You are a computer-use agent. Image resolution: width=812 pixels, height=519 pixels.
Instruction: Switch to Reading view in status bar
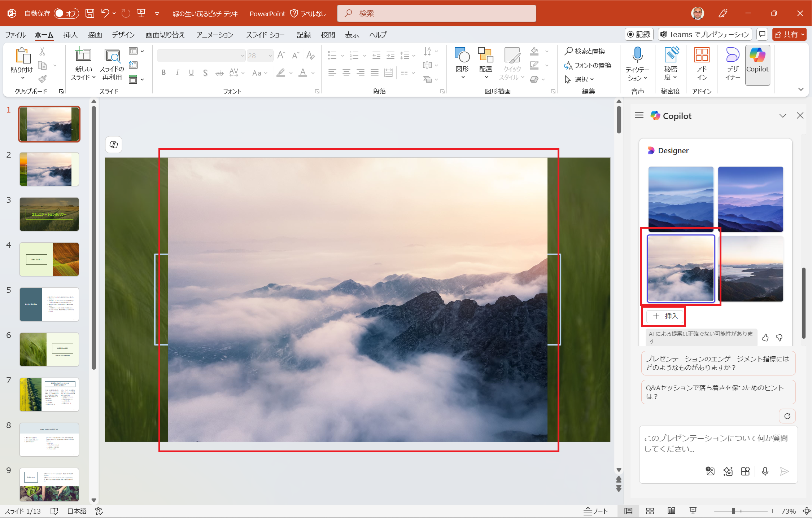(671, 511)
